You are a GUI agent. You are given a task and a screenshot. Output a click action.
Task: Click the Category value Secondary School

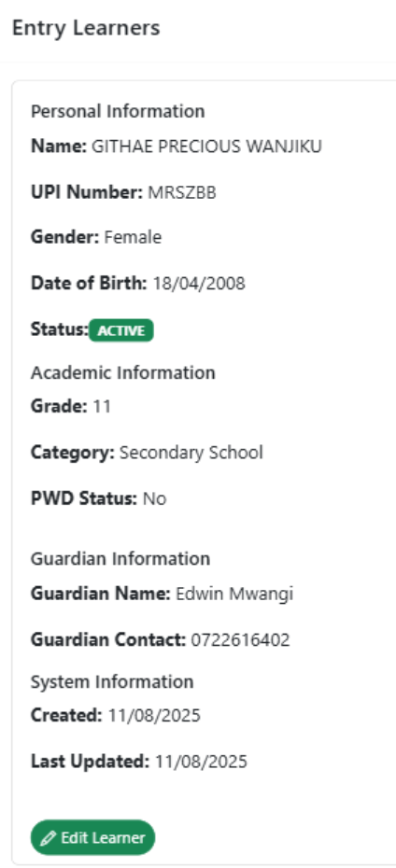[x=191, y=453]
